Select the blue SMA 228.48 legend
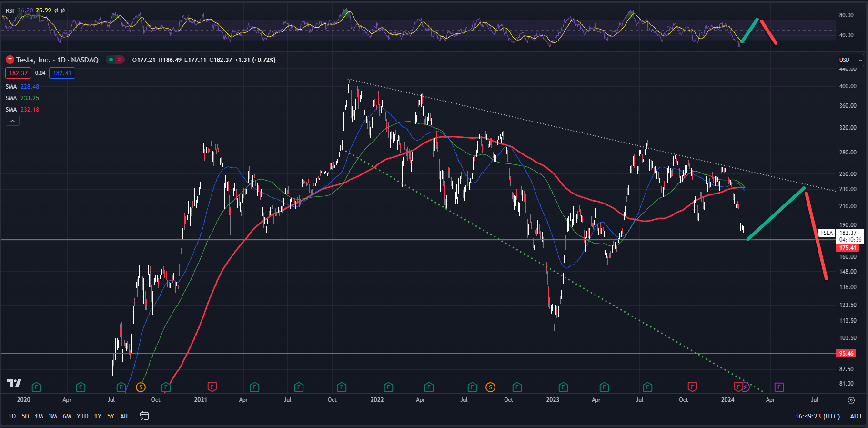The height and width of the screenshot is (428, 868). point(22,87)
